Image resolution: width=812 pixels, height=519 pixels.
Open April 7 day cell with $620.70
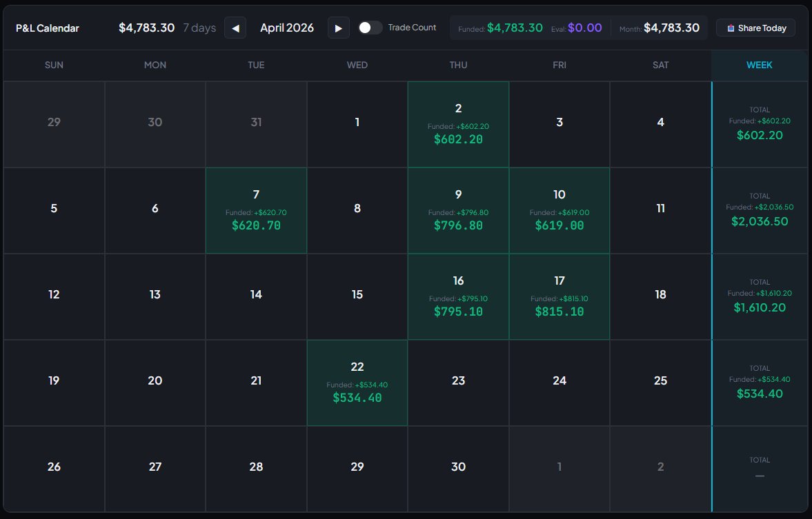tap(257, 211)
